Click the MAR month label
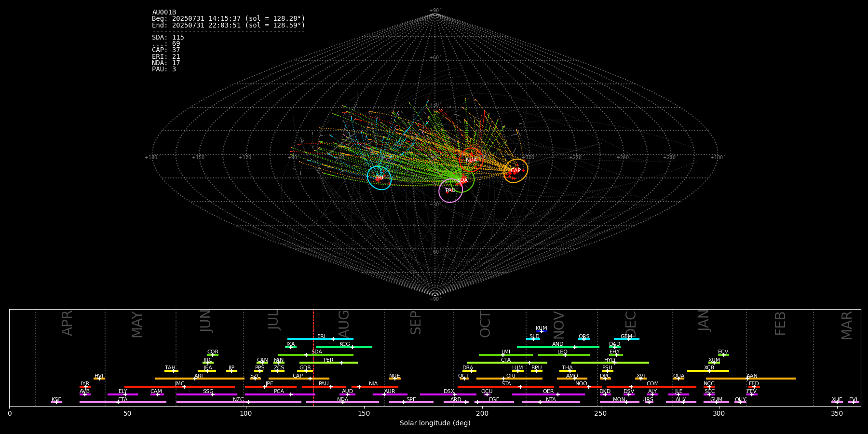The height and width of the screenshot is (434, 868). (x=847, y=325)
